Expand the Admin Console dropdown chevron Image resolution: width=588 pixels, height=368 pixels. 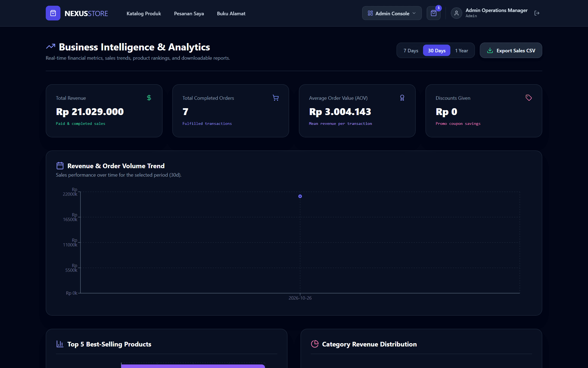(414, 13)
